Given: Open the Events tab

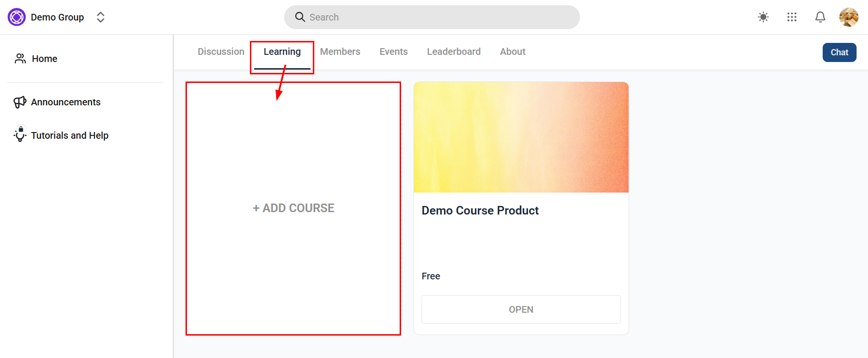Looking at the screenshot, I should tap(393, 51).
